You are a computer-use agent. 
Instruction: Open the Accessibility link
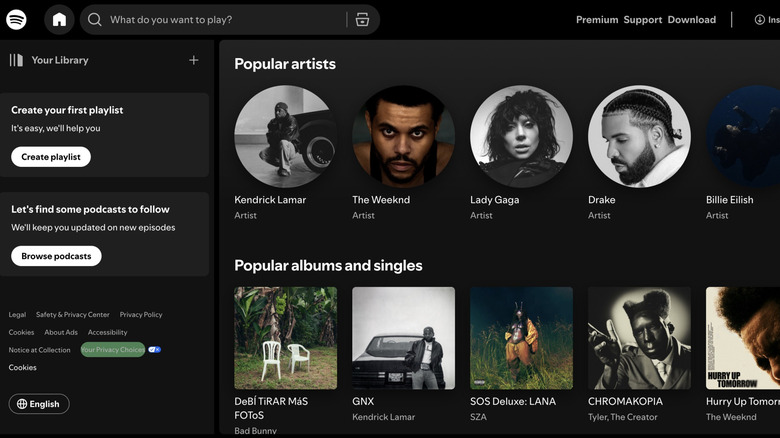coord(107,332)
